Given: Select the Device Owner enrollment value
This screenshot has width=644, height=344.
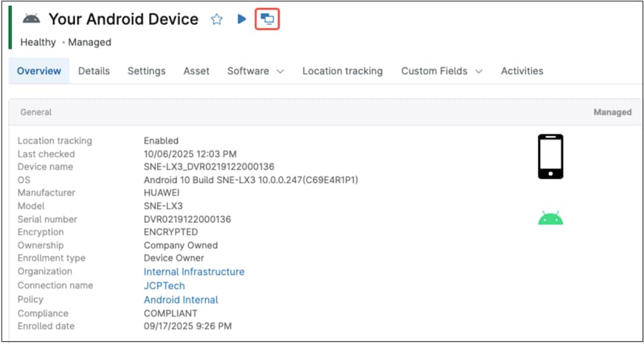Looking at the screenshot, I should click(174, 258).
